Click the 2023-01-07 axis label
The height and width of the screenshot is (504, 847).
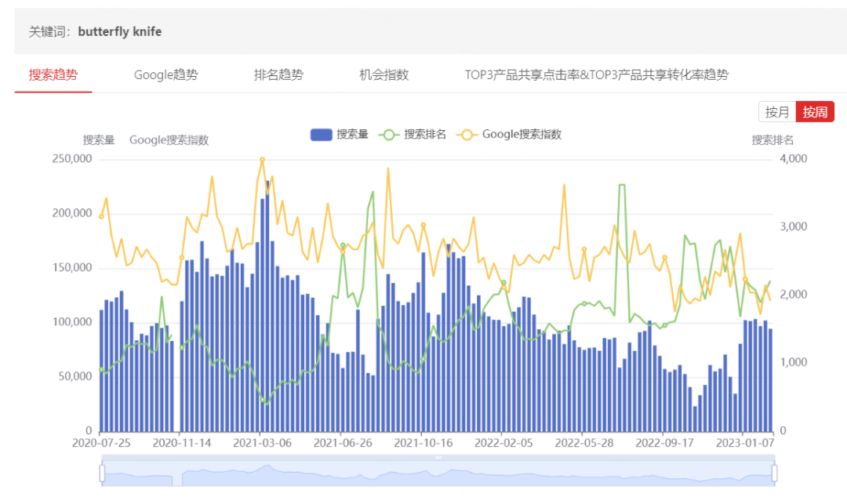click(745, 442)
